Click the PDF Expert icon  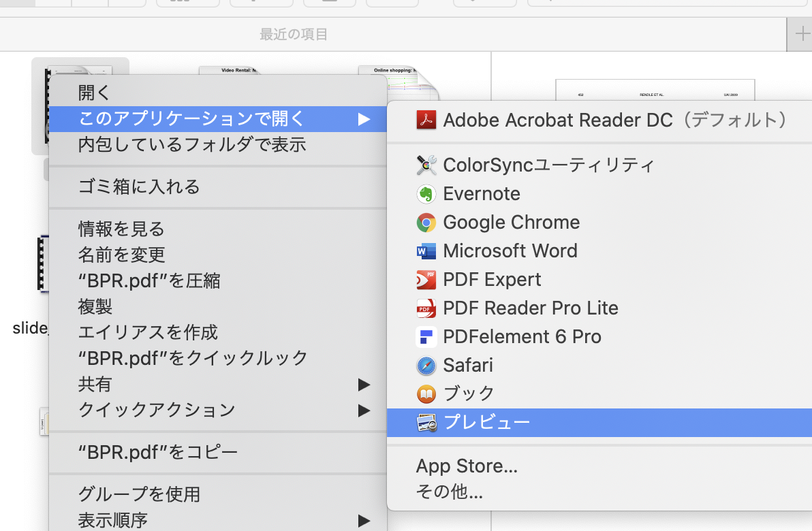(426, 280)
